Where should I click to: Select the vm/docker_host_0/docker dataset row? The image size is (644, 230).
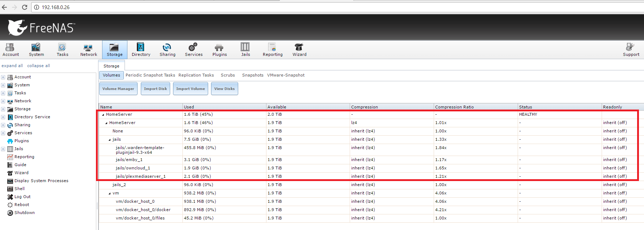(371, 210)
